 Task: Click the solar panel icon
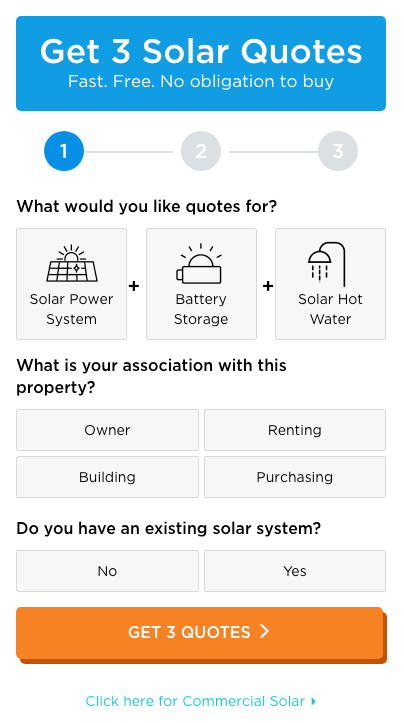tap(71, 263)
